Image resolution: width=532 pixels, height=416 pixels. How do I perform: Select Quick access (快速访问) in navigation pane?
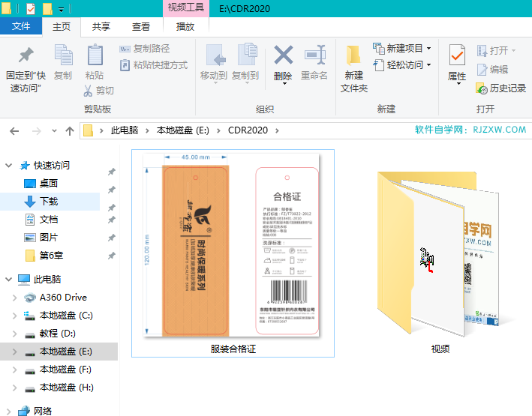click(44, 166)
